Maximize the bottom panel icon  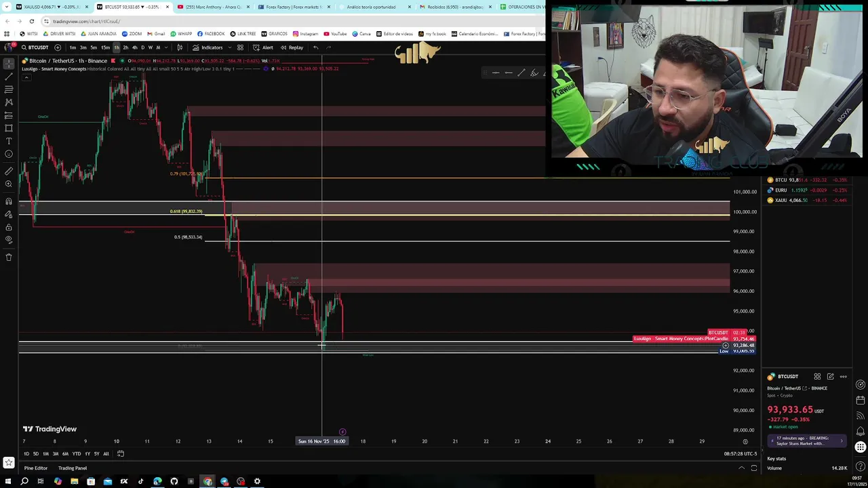(x=753, y=468)
